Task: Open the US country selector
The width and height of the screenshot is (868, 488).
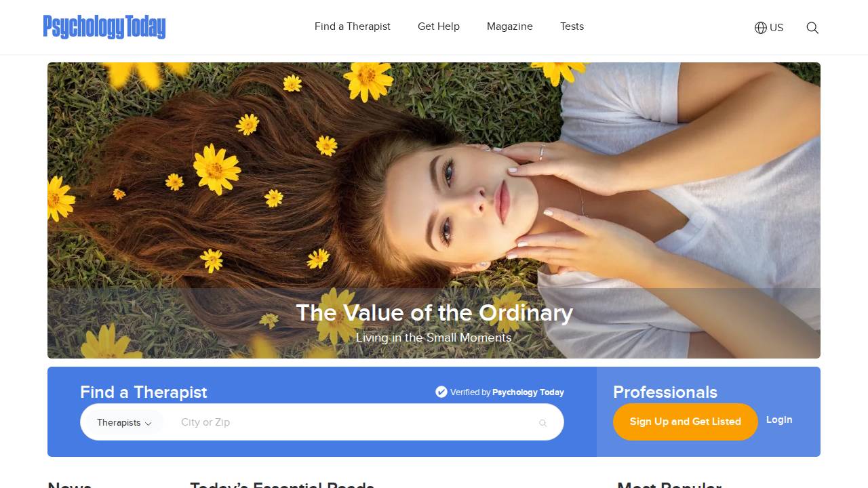Action: 769,28
